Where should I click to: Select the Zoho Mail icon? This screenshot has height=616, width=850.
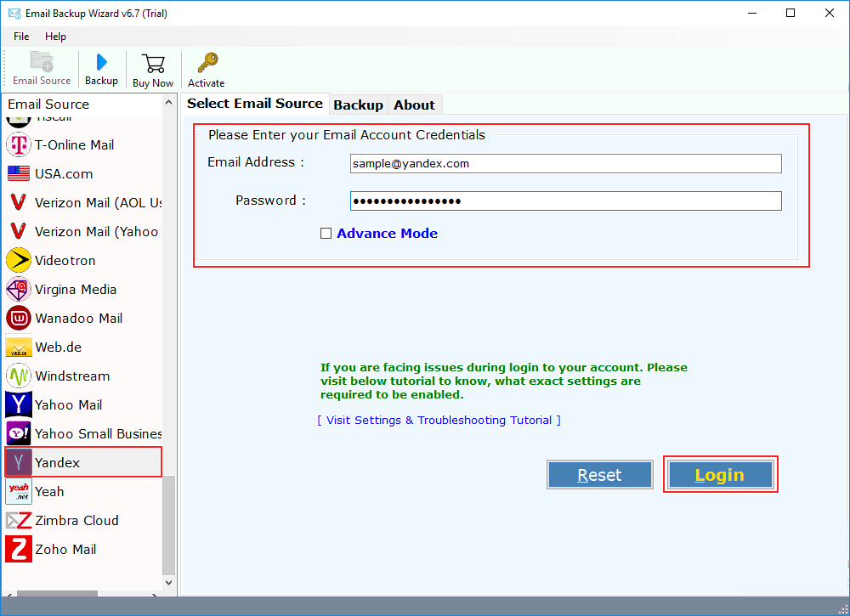pos(19,549)
